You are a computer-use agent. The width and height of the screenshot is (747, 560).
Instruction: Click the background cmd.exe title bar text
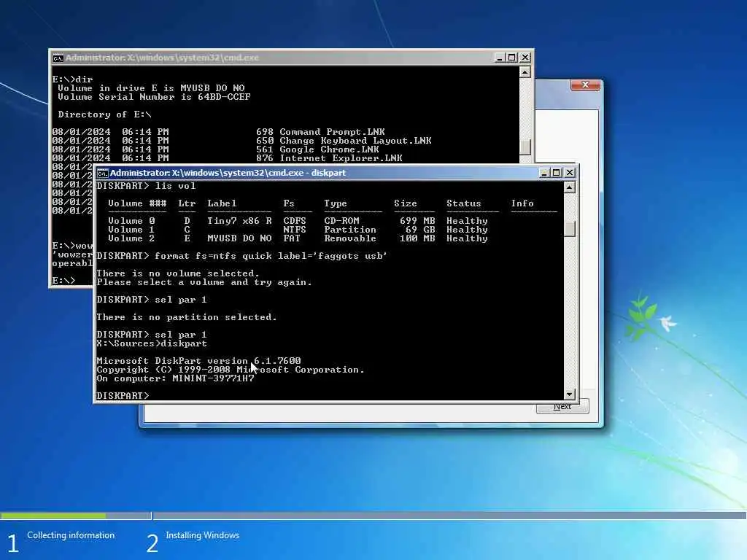click(x=162, y=58)
